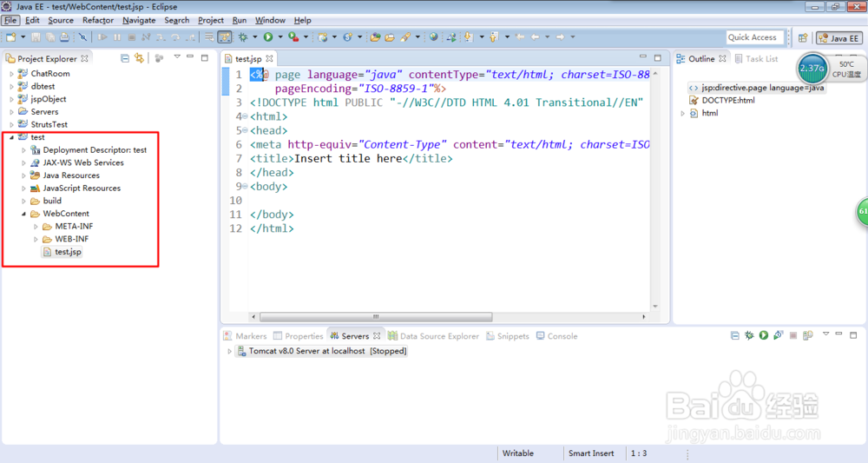
Task: Toggle Skip All Breakpoints icon
Action: (x=83, y=37)
